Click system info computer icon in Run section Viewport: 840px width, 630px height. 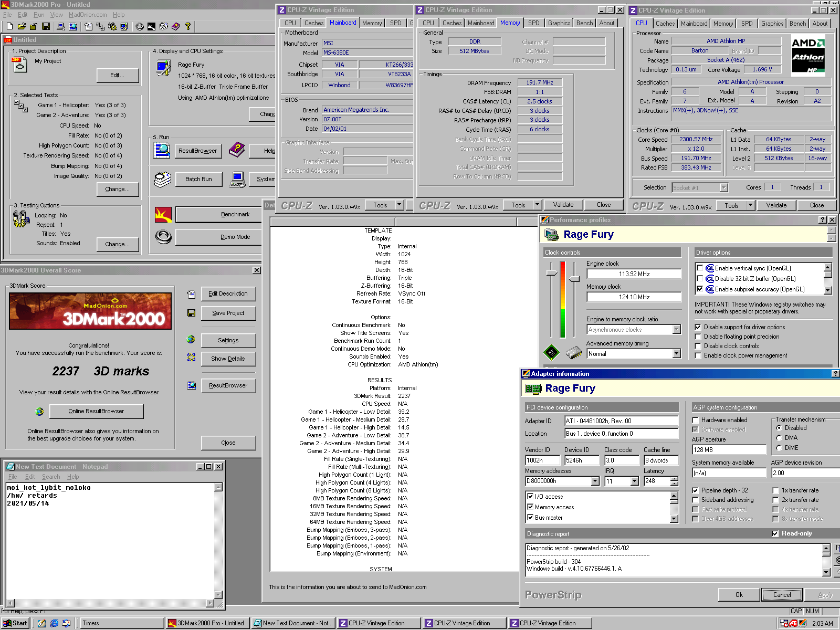coord(237,180)
